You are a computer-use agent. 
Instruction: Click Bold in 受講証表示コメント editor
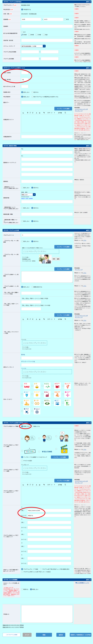[28, 113]
